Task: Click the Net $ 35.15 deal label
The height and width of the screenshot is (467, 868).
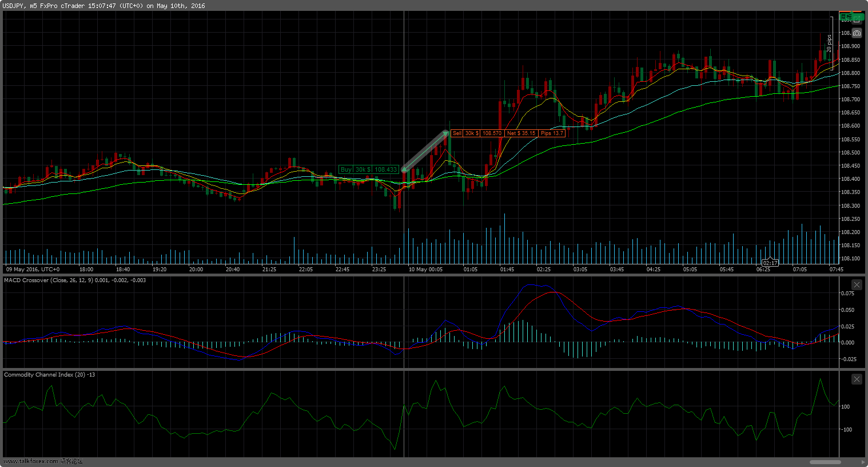Action: pyautogui.click(x=521, y=133)
